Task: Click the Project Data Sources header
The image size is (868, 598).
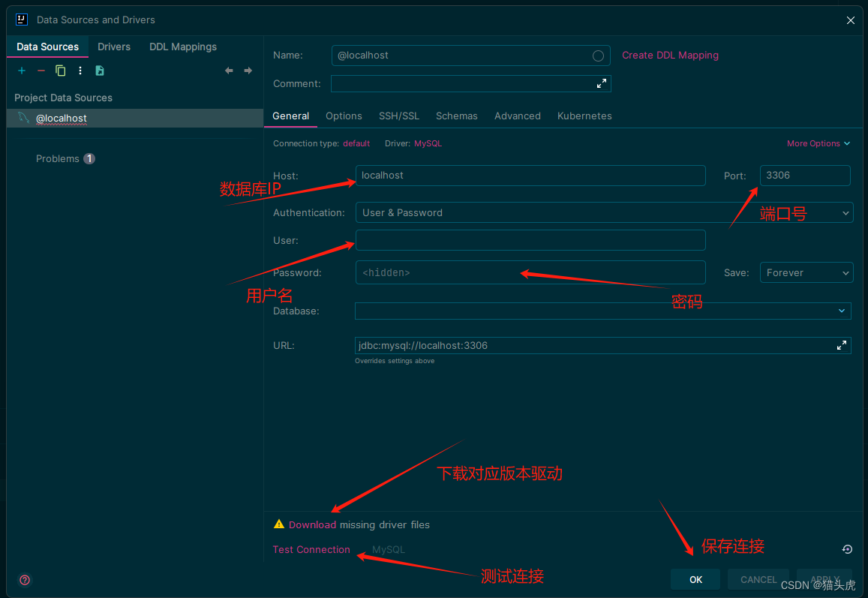Action: [63, 98]
